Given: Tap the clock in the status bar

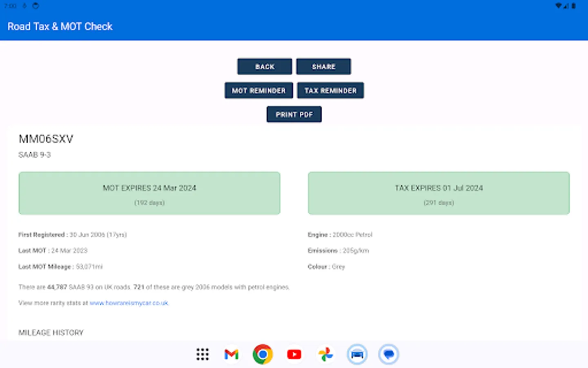Looking at the screenshot, I should (10, 6).
